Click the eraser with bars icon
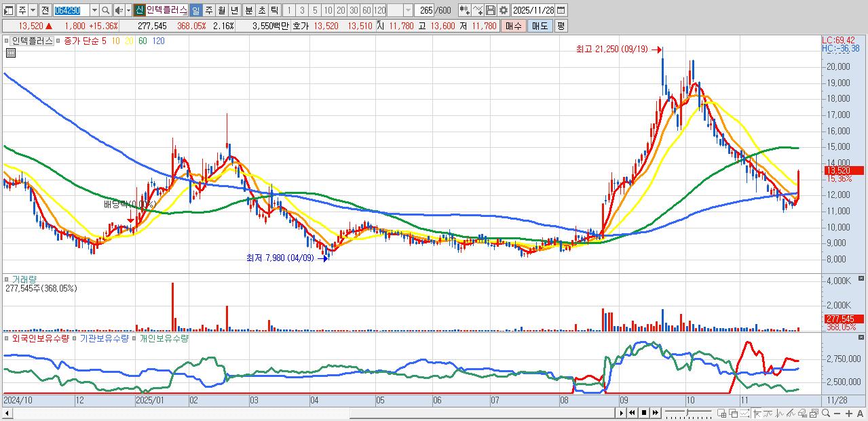This screenshot has height=421, width=868. click(803, 413)
